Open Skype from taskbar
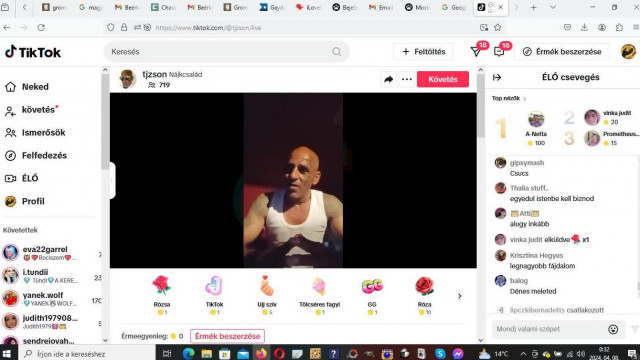The width and height of the screenshot is (640, 360). [440, 353]
